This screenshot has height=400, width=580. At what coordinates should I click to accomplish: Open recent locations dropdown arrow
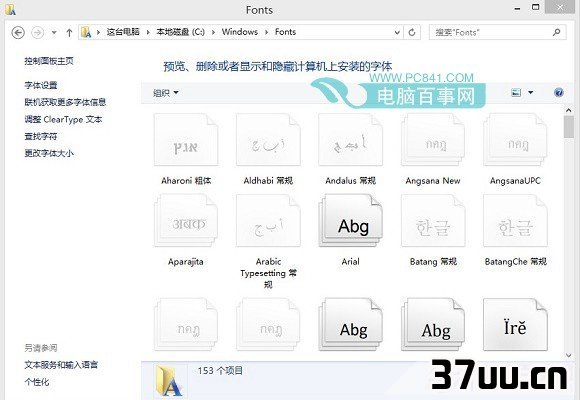[54, 33]
